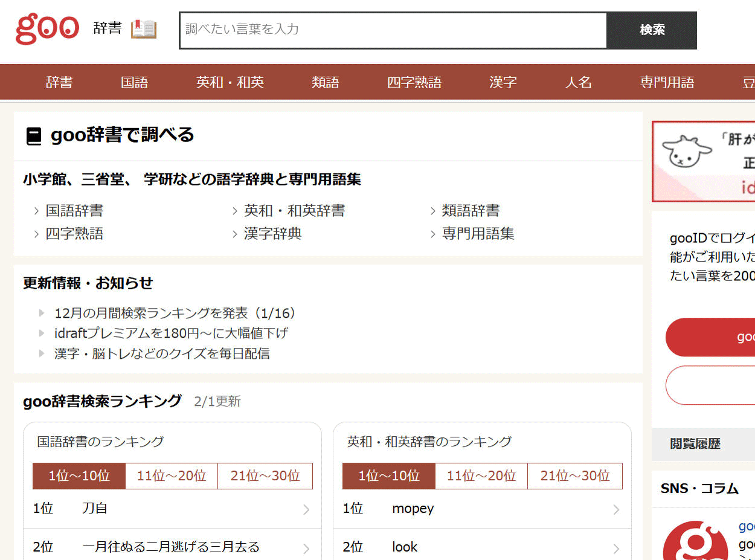Screen dimensions: 755x560
Task: Click the chevron arrow beside 刀自
Action: (306, 509)
